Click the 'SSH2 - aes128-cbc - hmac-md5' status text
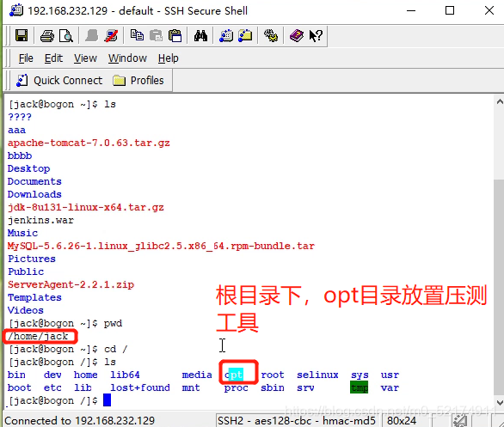Image resolution: width=504 pixels, height=427 pixels. point(297,421)
